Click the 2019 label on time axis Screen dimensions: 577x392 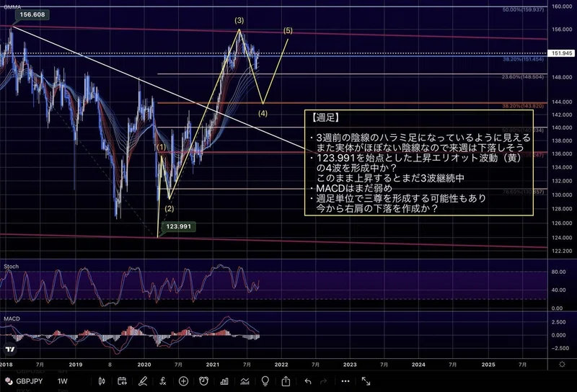point(76,365)
